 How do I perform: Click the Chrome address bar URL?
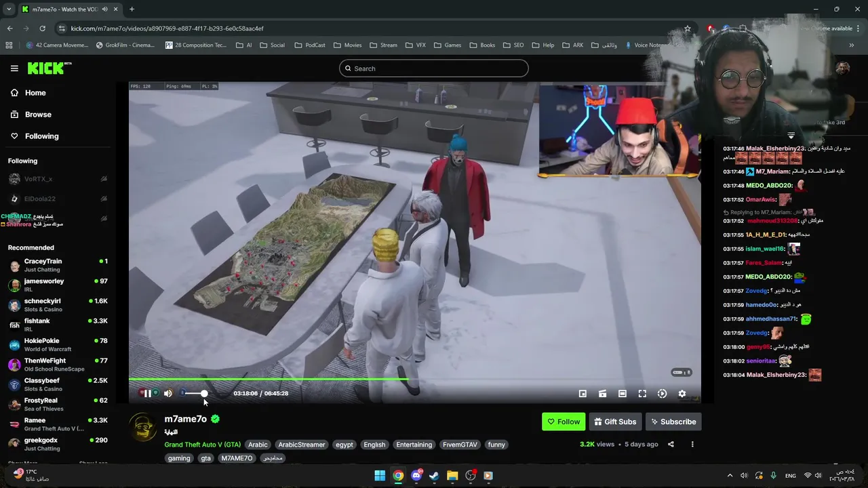[167, 28]
